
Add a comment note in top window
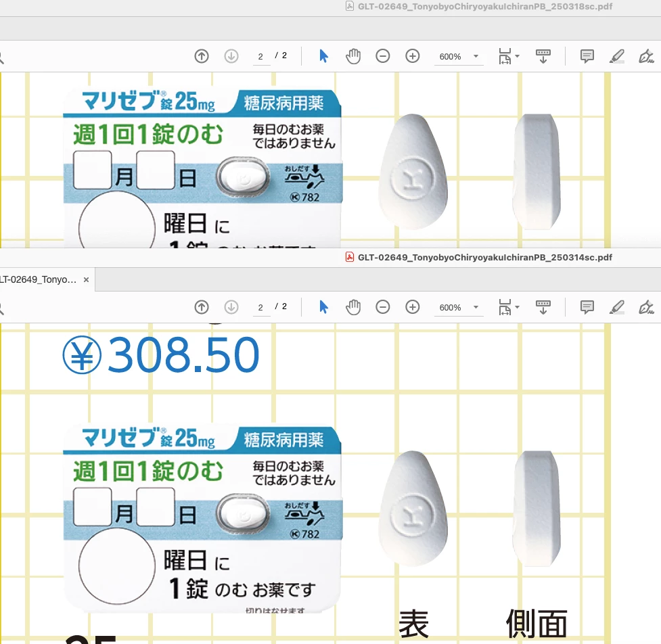point(587,56)
